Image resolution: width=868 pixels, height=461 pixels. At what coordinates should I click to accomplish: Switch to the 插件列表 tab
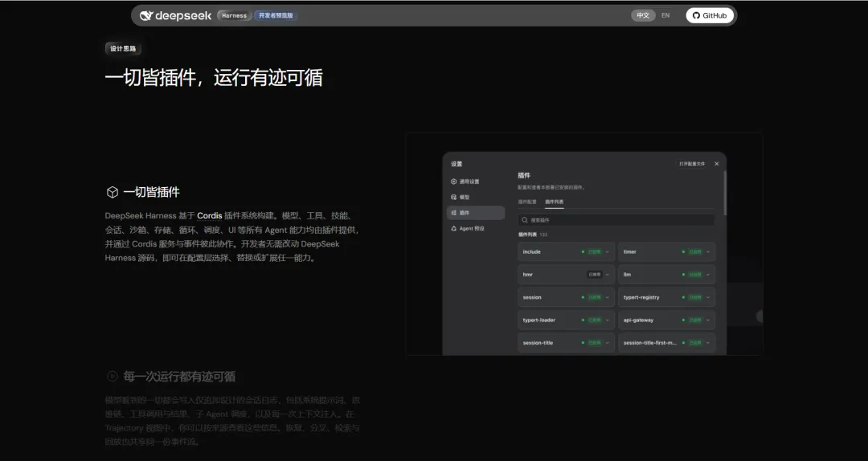(554, 202)
